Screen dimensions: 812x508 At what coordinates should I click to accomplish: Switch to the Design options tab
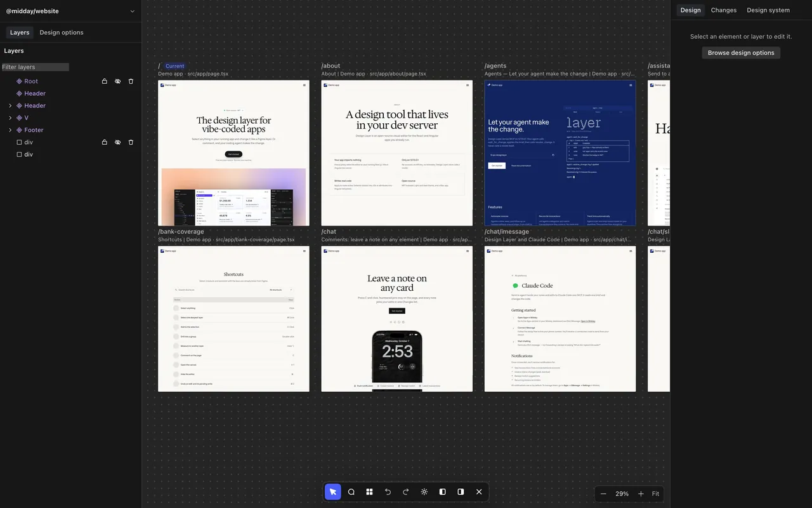(x=62, y=32)
